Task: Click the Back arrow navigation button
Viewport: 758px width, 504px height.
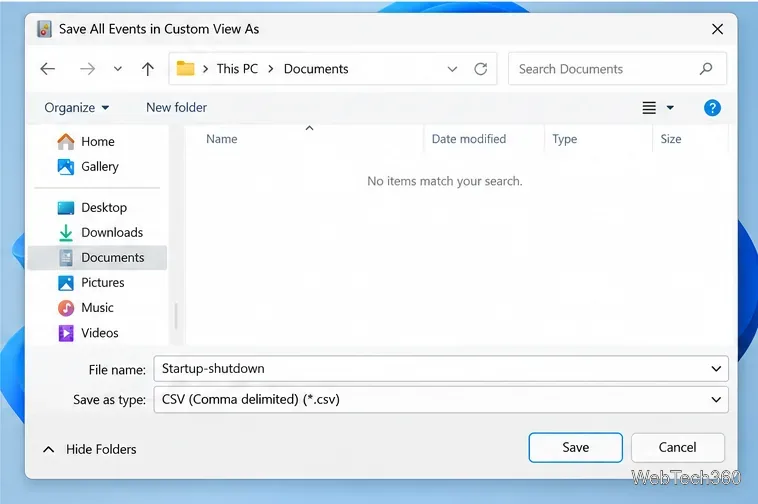Action: coord(47,69)
